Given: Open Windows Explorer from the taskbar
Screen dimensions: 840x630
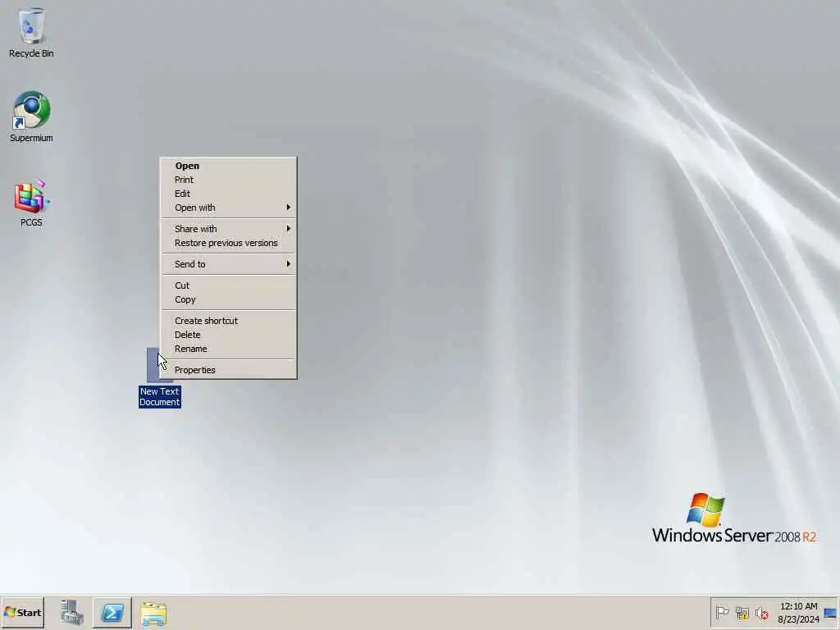Looking at the screenshot, I should click(153, 612).
